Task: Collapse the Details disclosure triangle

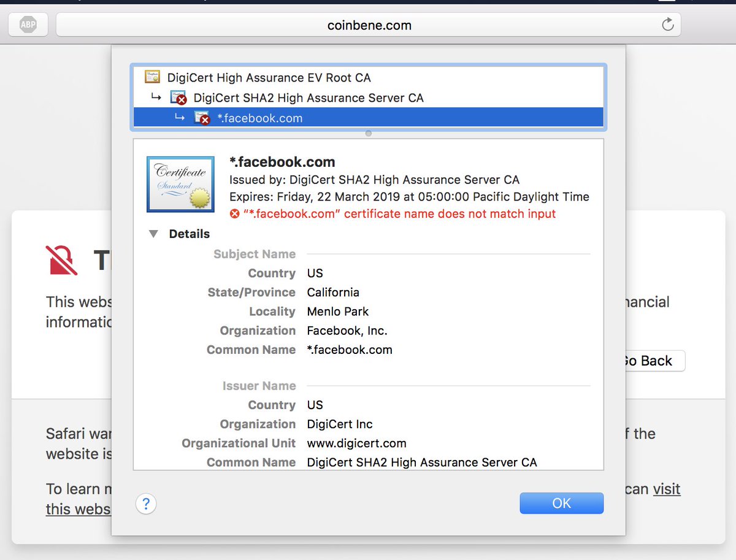Action: pos(154,234)
